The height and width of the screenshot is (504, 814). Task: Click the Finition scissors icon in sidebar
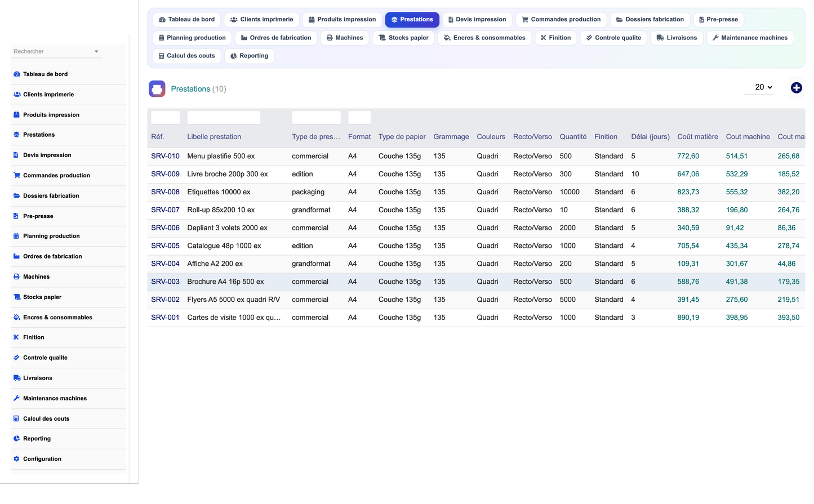click(16, 337)
